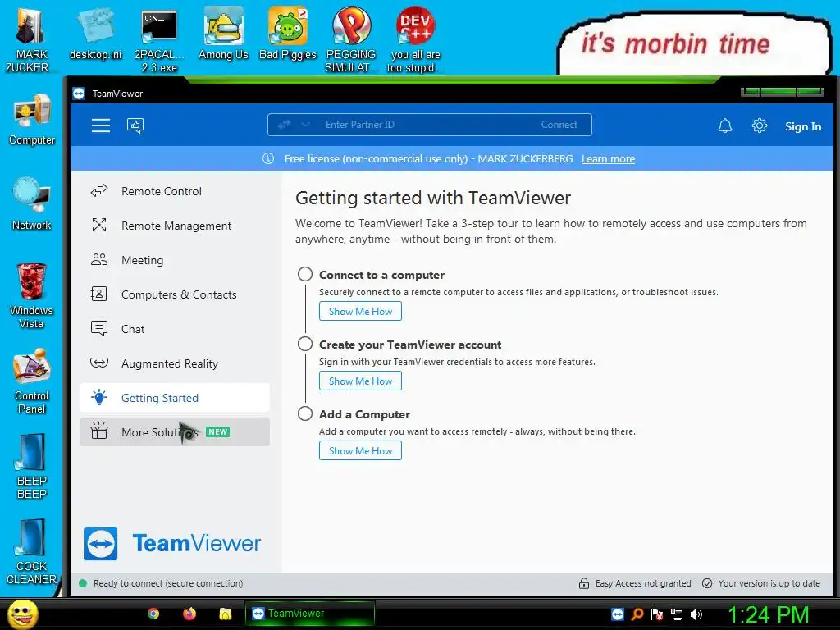Click Show Me How under Add a Computer
This screenshot has width=840, height=630.
click(x=360, y=450)
